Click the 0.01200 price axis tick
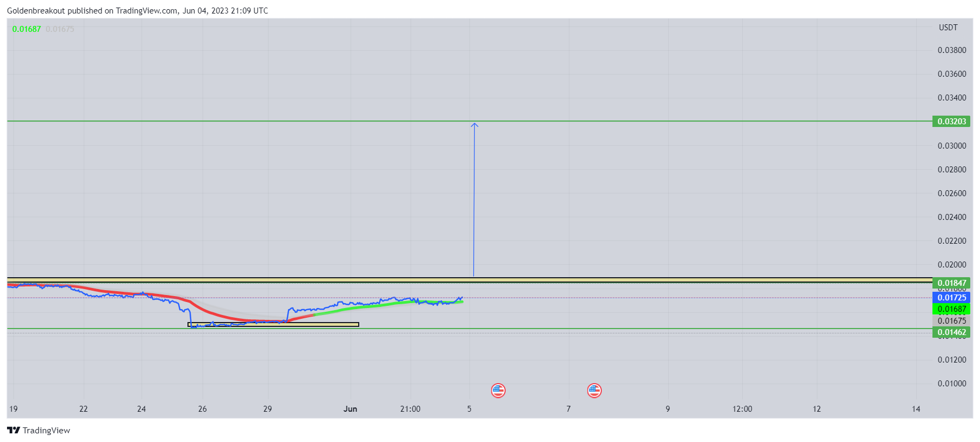980x442 pixels. coord(952,360)
